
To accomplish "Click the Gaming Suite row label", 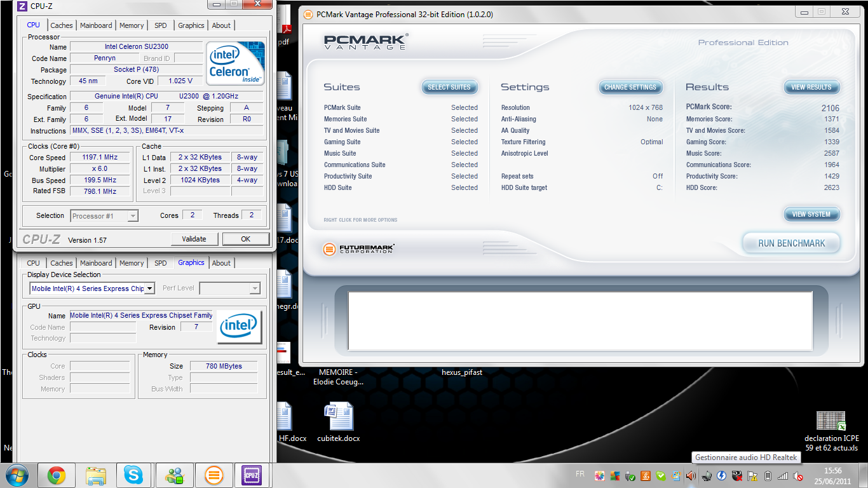I will click(x=342, y=142).
